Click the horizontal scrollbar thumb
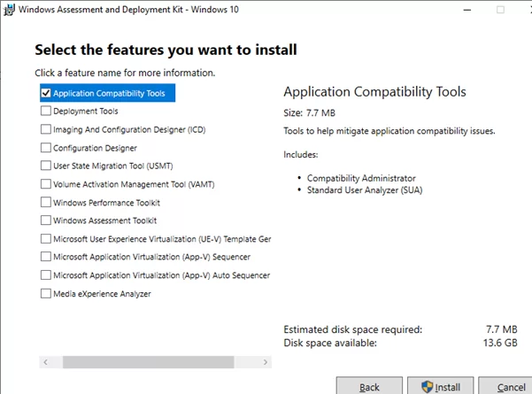 pyautogui.click(x=148, y=362)
